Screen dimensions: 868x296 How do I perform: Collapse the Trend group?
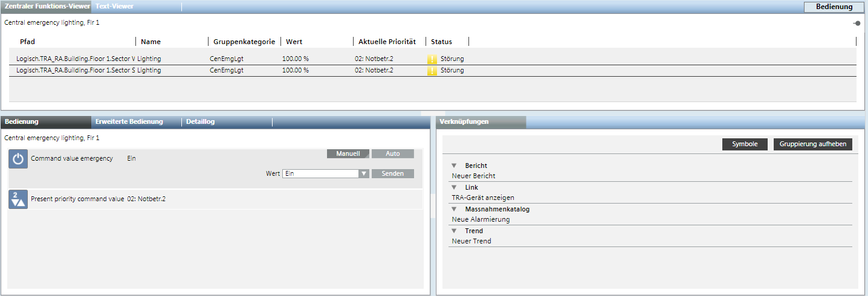tap(454, 231)
